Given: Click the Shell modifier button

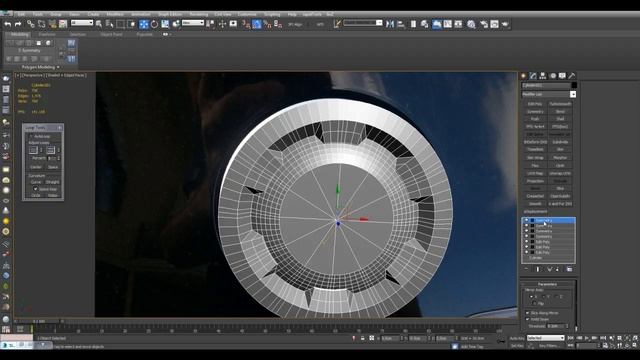Looking at the screenshot, I should pyautogui.click(x=560, y=119).
